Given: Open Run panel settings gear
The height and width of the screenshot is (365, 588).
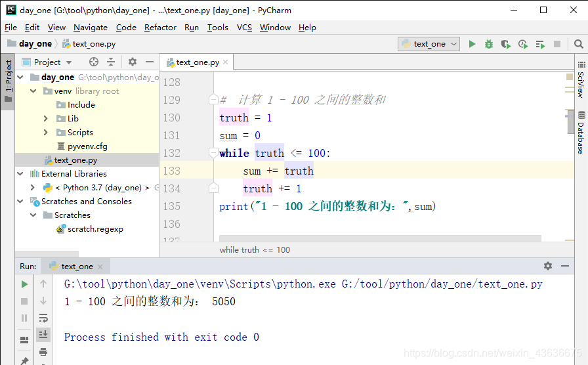Looking at the screenshot, I should [548, 266].
